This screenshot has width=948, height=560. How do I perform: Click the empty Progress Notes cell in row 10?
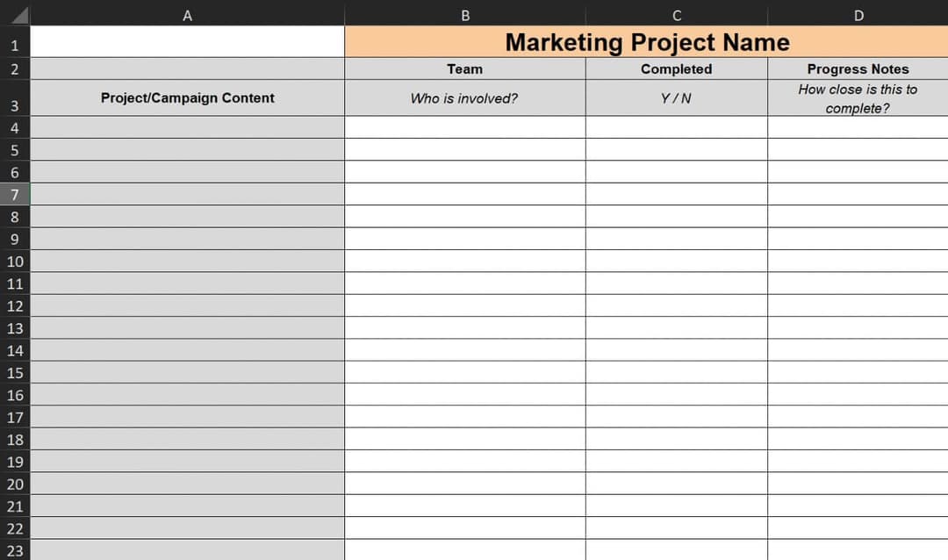click(858, 262)
